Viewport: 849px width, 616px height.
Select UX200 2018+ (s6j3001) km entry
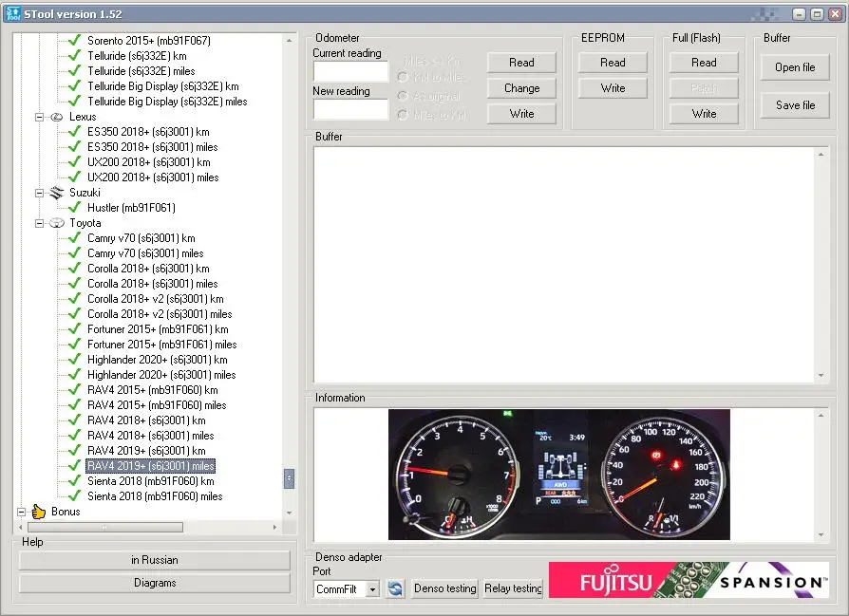(148, 162)
